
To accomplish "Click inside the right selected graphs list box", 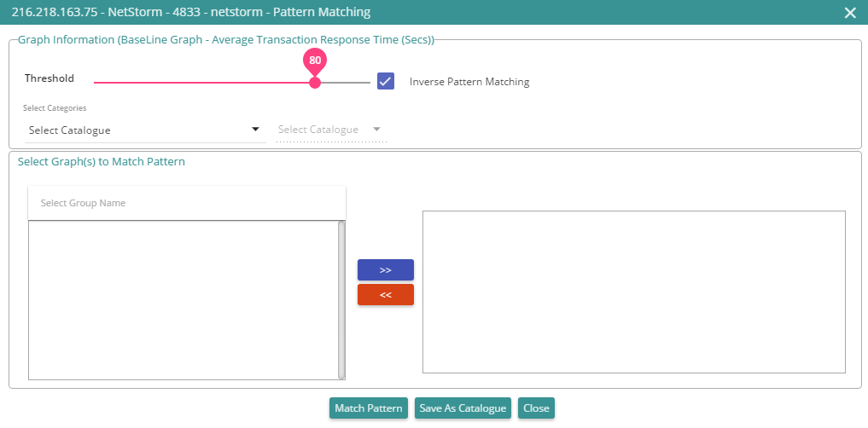I will 634,292.
